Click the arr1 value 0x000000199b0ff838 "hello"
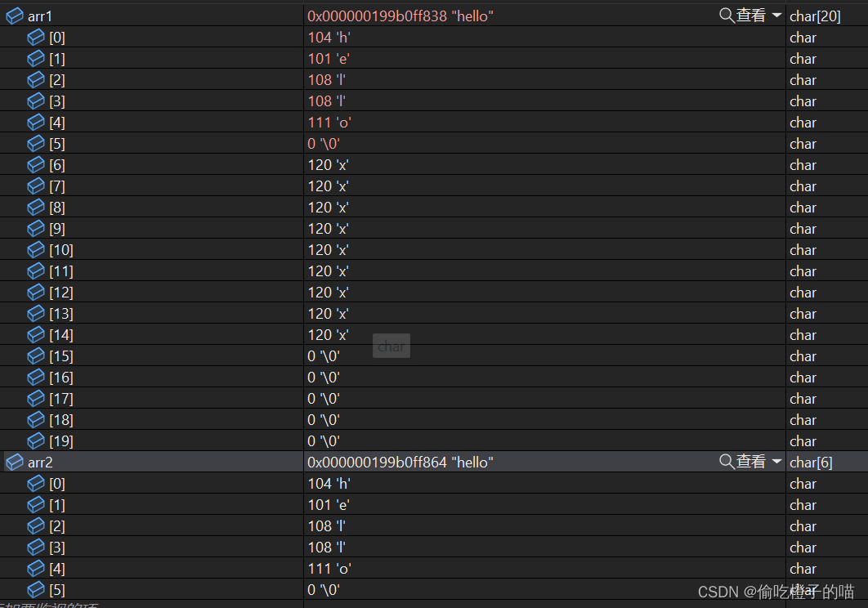This screenshot has height=608, width=868. (400, 16)
